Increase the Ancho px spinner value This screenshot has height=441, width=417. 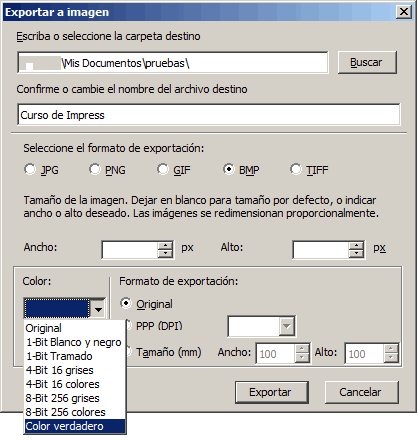click(x=165, y=245)
